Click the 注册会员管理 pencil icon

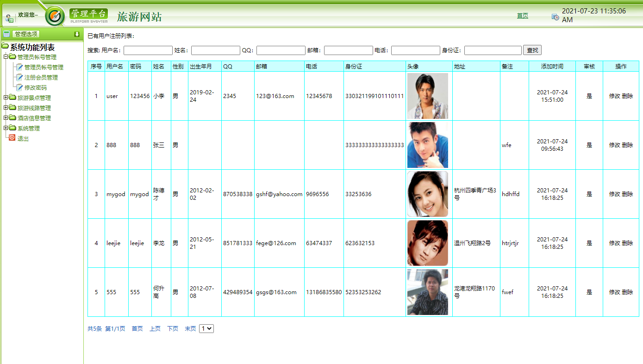[x=20, y=77]
